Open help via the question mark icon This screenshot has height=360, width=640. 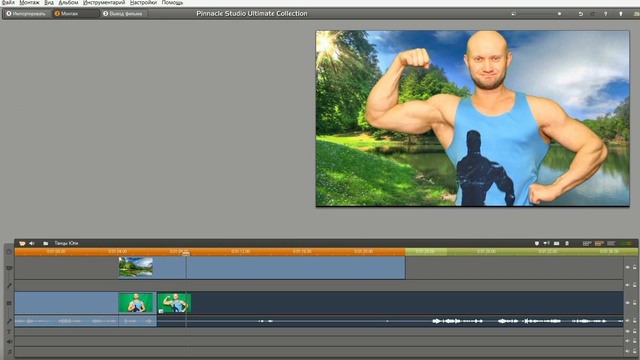pyautogui.click(x=606, y=14)
